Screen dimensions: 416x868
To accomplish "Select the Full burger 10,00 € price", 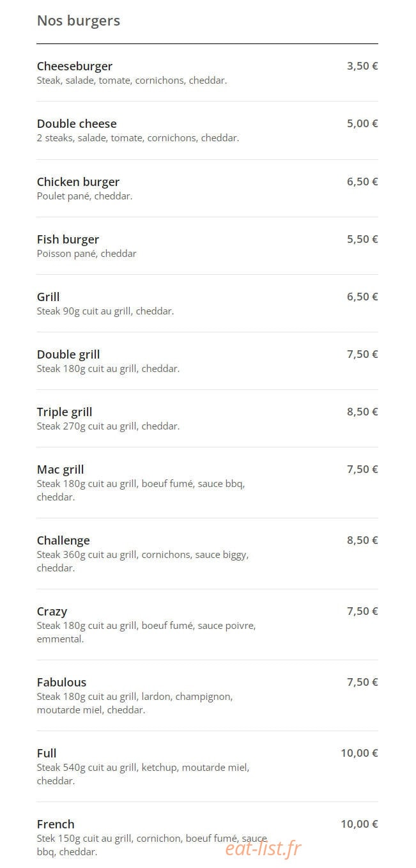I will [x=359, y=753].
